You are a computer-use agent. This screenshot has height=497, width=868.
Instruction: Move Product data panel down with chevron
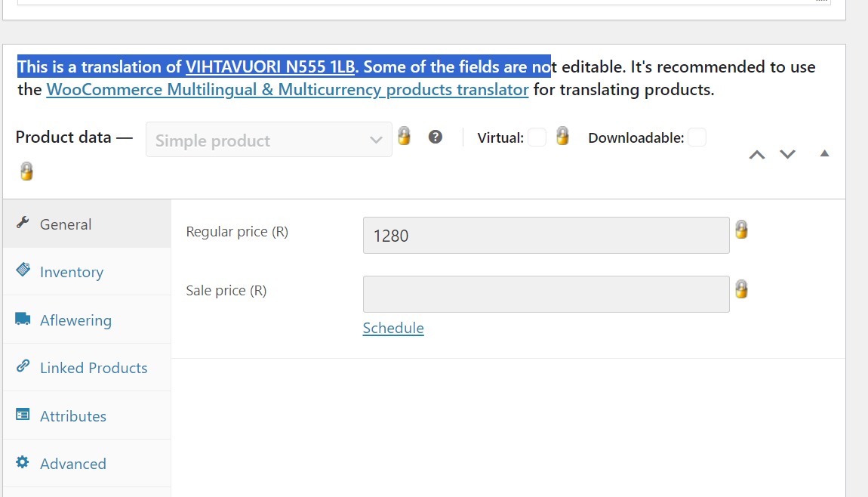[788, 154]
